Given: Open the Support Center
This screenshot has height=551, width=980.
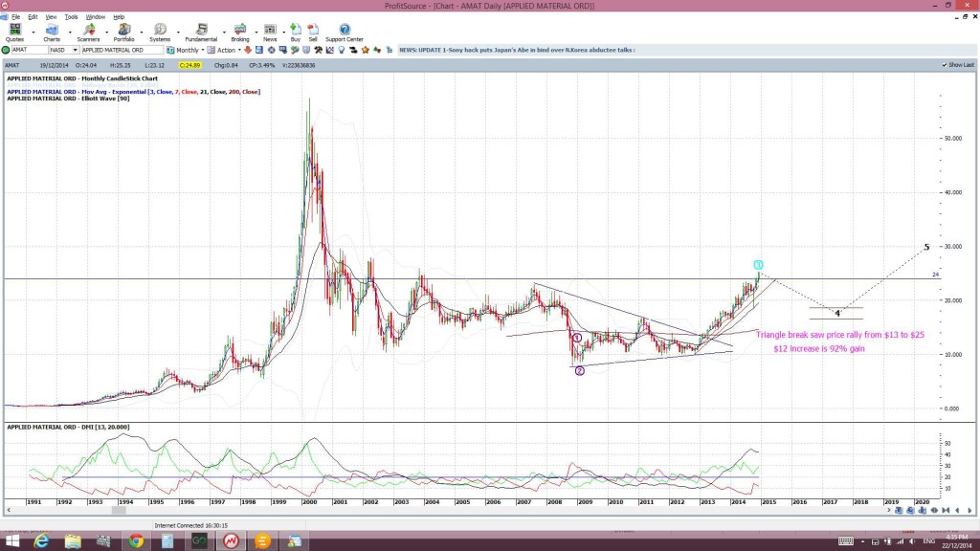Looking at the screenshot, I should [x=345, y=33].
